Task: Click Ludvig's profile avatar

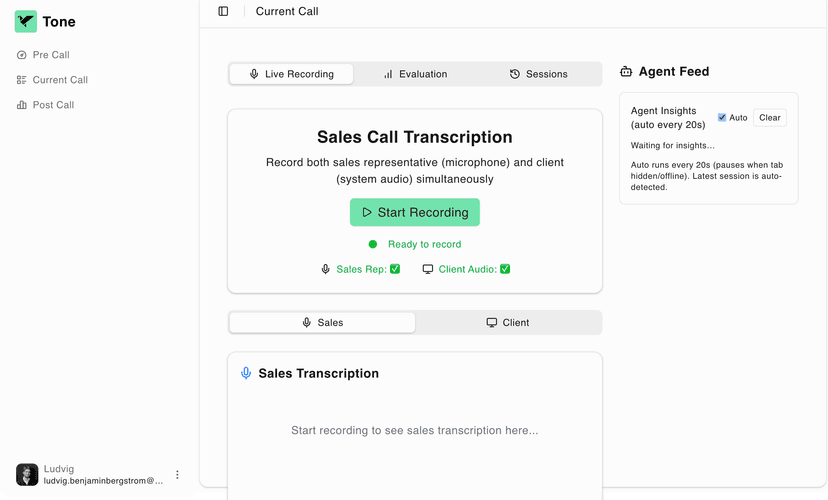Action: [x=27, y=474]
